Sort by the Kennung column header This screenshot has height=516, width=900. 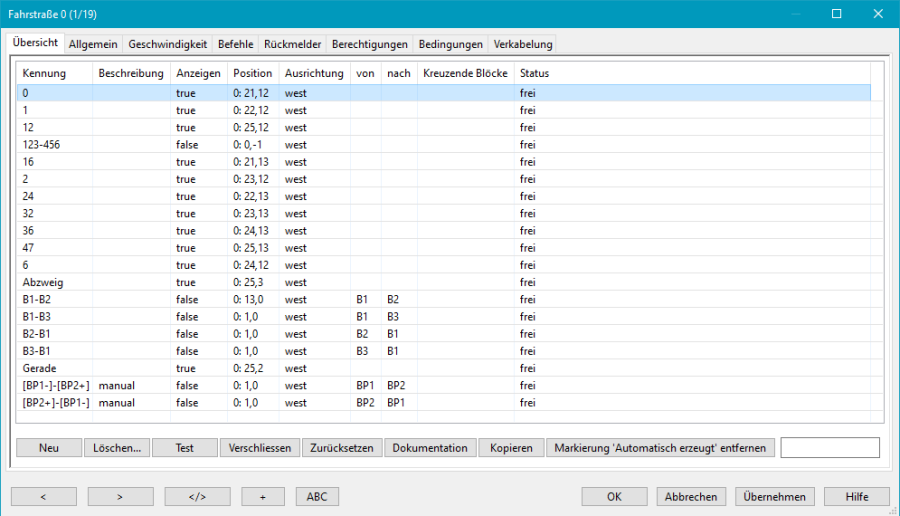click(45, 73)
